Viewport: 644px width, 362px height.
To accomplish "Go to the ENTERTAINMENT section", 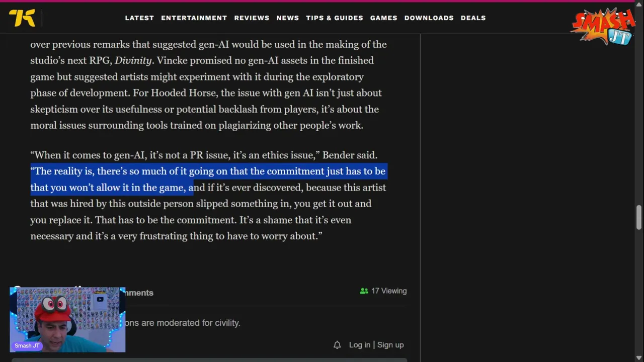I will tap(194, 18).
